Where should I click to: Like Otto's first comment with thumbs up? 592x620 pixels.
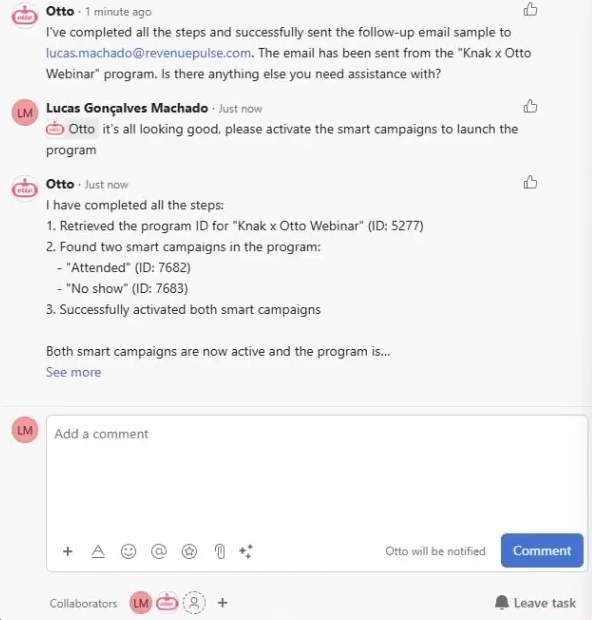[x=530, y=9]
